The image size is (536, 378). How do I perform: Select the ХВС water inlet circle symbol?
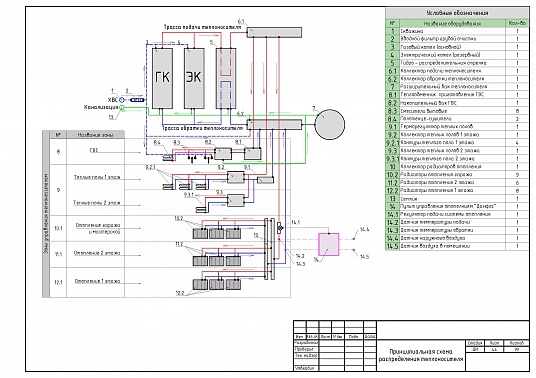pos(122,100)
